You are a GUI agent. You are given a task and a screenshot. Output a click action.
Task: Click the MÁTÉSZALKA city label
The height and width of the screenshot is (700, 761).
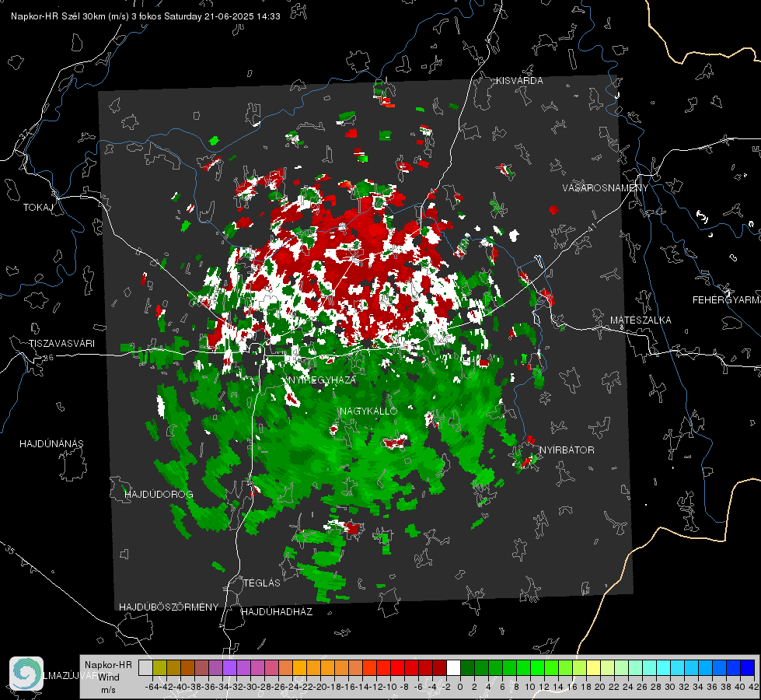point(641,320)
